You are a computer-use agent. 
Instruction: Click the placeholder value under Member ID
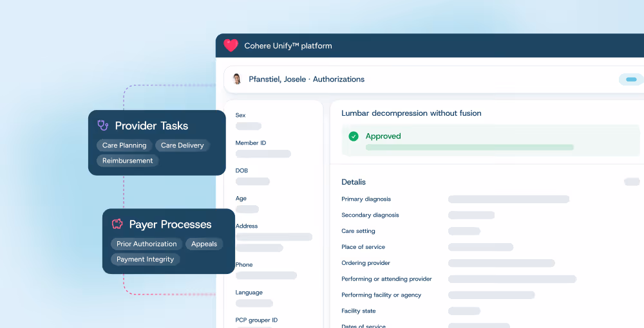[263, 154]
